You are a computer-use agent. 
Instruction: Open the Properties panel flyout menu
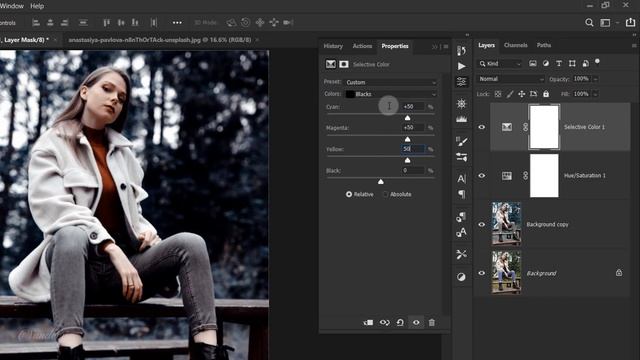(446, 47)
